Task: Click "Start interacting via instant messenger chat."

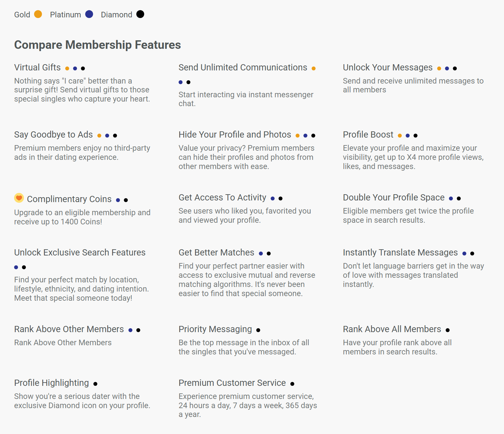Action: 246,99
